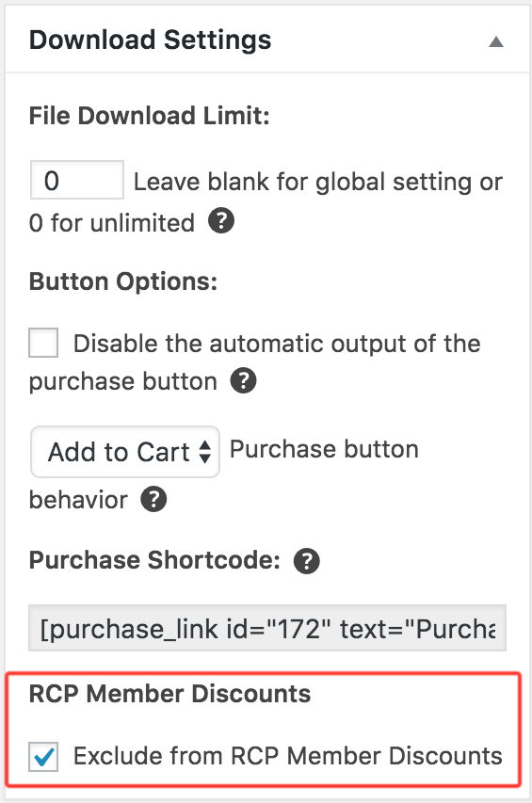Click the 'Purchase button' label beside dropdown

(324, 449)
